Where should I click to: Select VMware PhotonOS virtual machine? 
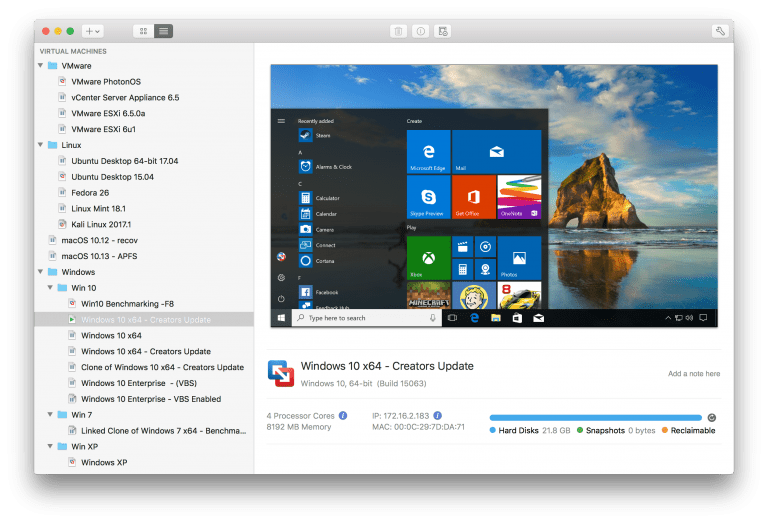click(144, 81)
